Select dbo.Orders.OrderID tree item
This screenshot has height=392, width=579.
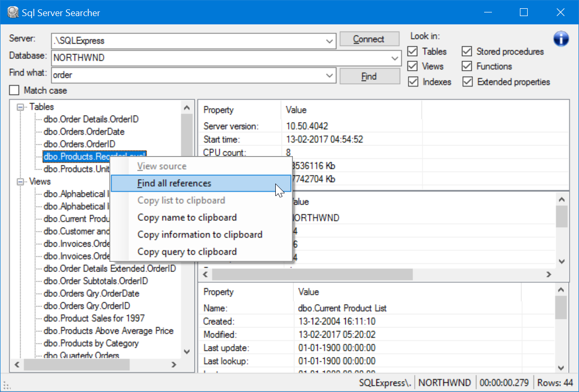[79, 144]
